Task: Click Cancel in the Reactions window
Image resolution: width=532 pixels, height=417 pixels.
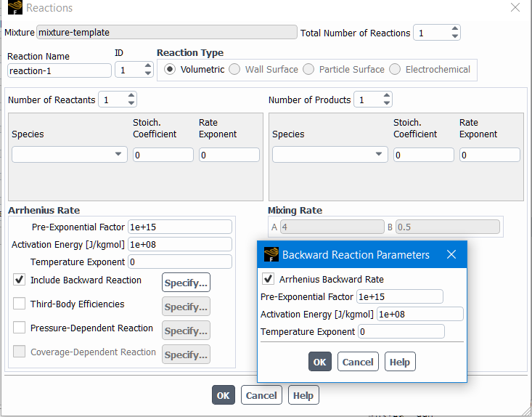Action: (261, 395)
